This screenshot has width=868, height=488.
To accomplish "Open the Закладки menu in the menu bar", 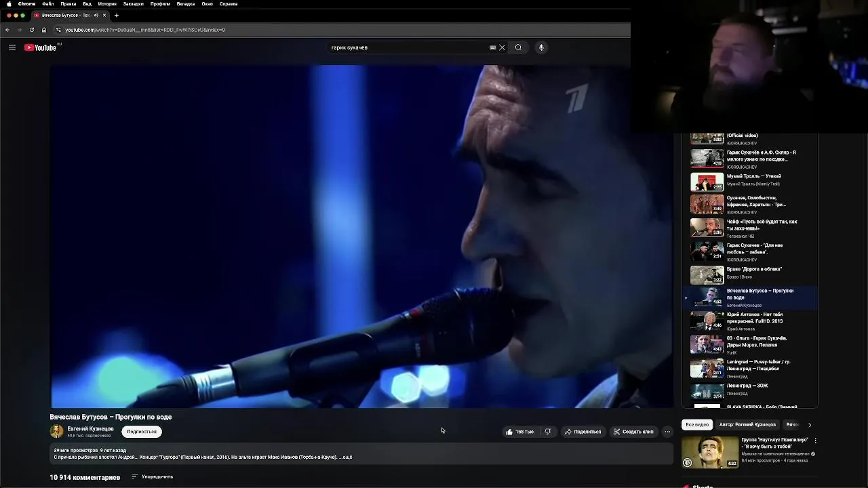I will 133,4.
